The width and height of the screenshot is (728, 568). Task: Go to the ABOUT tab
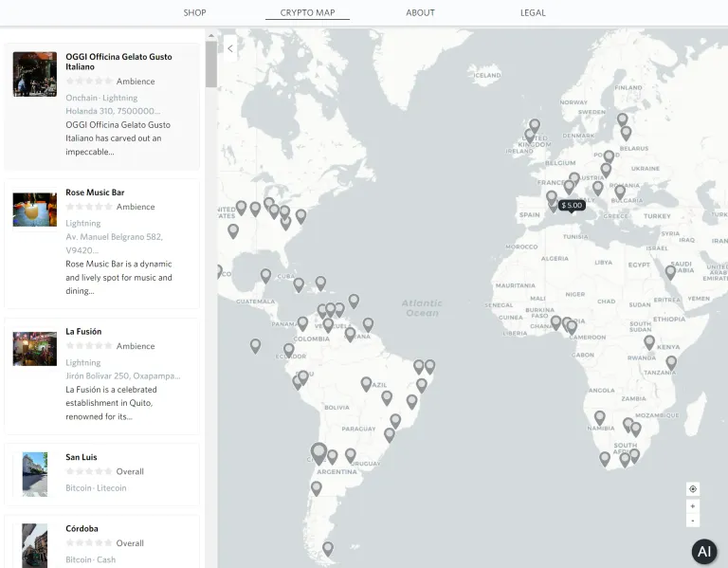(x=420, y=12)
